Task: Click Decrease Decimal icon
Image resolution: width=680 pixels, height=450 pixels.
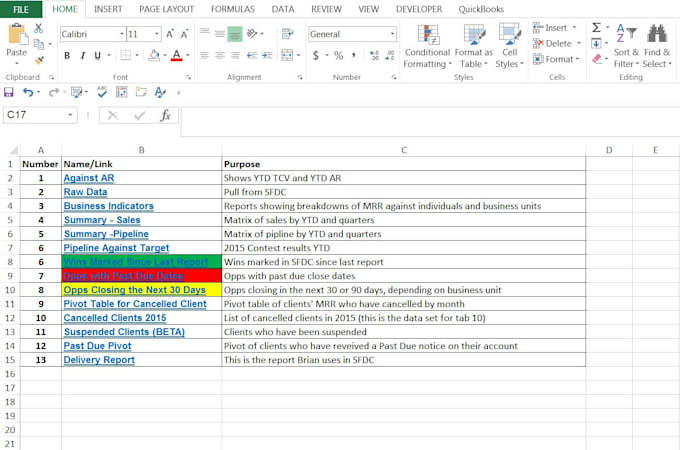Action: pyautogui.click(x=389, y=55)
